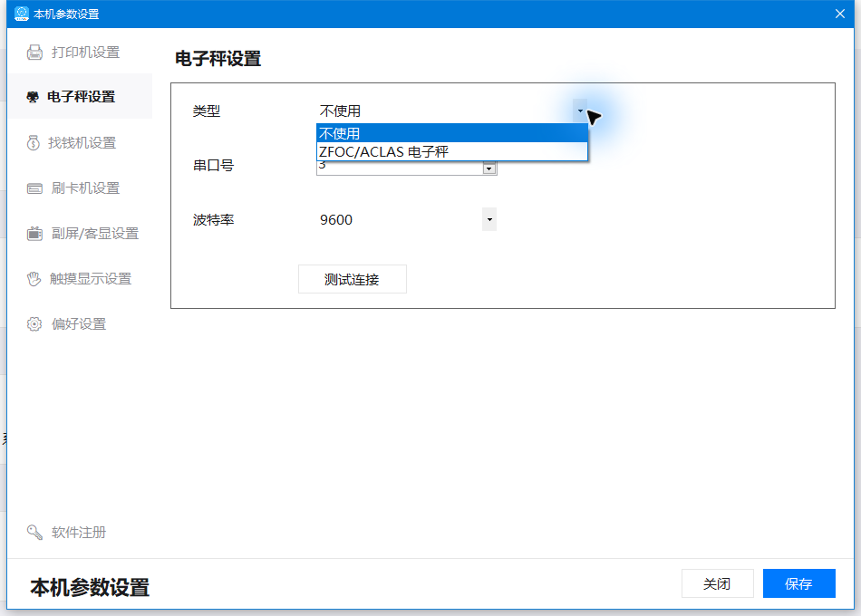The width and height of the screenshot is (861, 616).
Task: Open 触摸显示设置 section
Action: pyautogui.click(x=80, y=279)
